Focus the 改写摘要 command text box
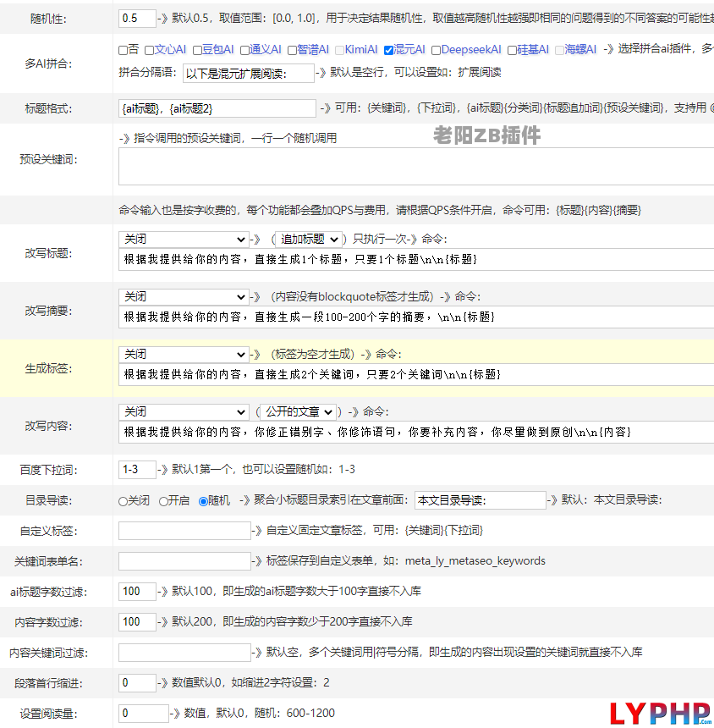The height and width of the screenshot is (728, 714). coord(416,317)
